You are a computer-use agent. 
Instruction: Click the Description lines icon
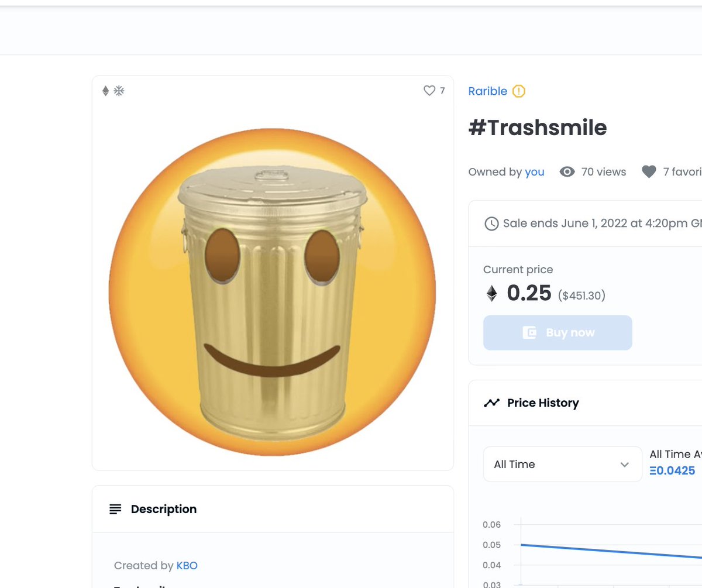pos(115,510)
